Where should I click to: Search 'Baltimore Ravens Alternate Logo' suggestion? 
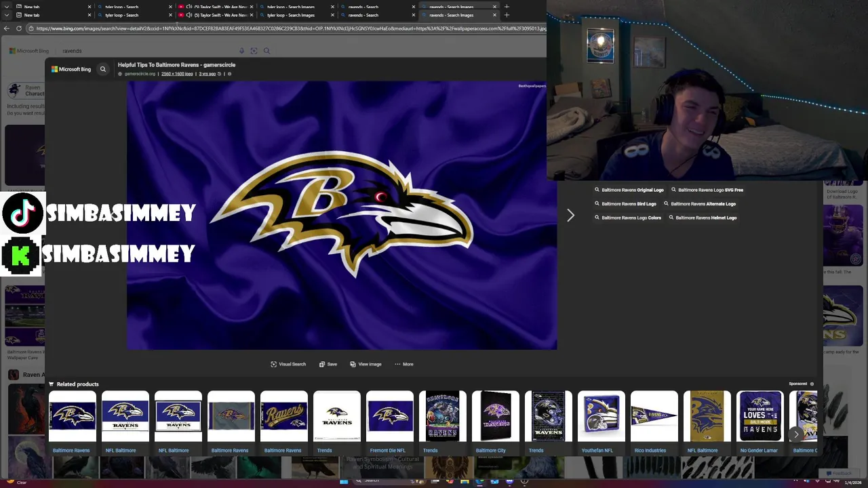pyautogui.click(x=700, y=204)
